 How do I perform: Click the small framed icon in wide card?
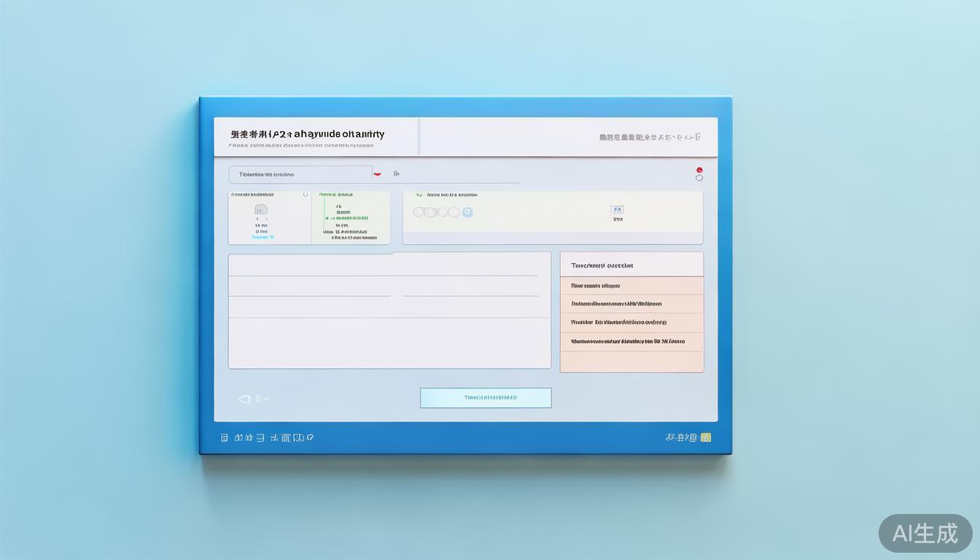click(618, 210)
